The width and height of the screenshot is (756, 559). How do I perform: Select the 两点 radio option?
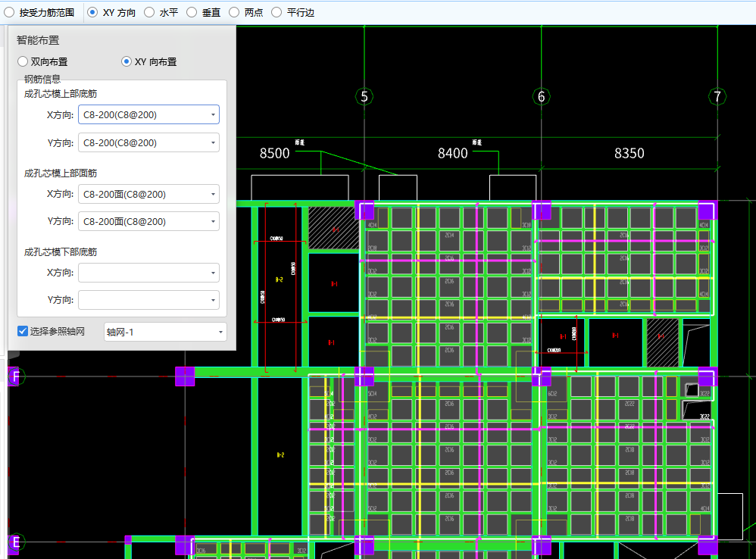[x=234, y=13]
